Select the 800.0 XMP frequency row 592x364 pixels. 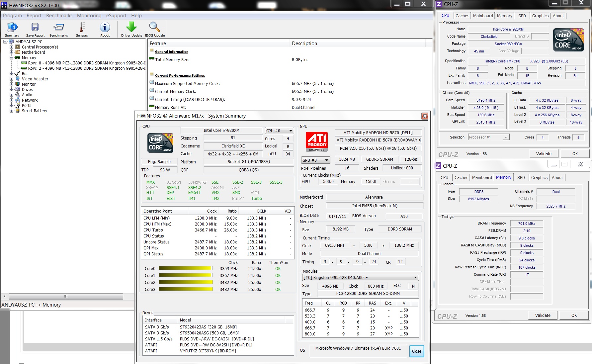[x=360, y=334]
